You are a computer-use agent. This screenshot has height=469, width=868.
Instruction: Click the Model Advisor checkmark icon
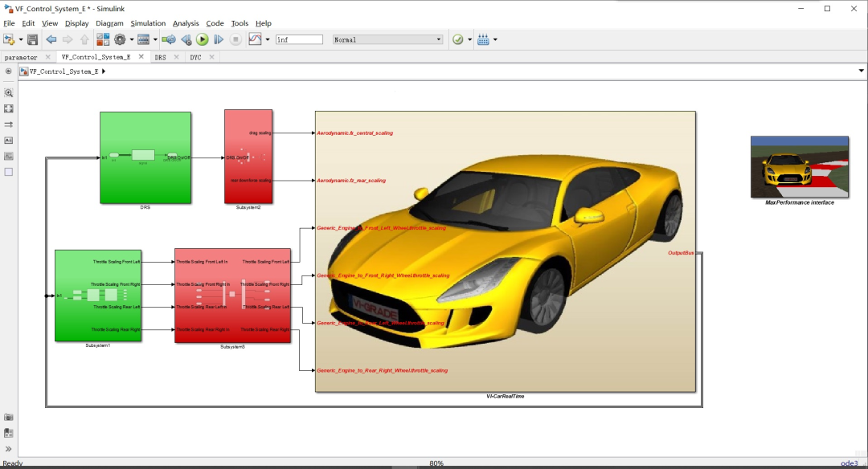click(458, 39)
